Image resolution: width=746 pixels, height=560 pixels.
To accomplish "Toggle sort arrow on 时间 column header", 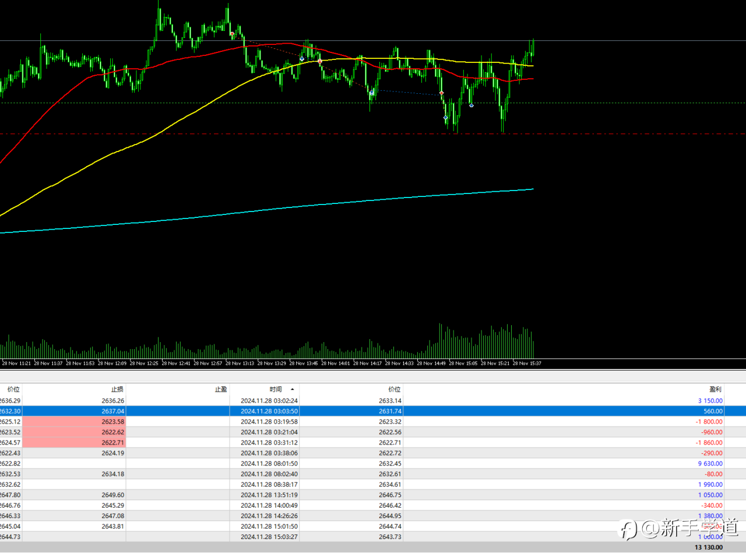I will [x=292, y=389].
